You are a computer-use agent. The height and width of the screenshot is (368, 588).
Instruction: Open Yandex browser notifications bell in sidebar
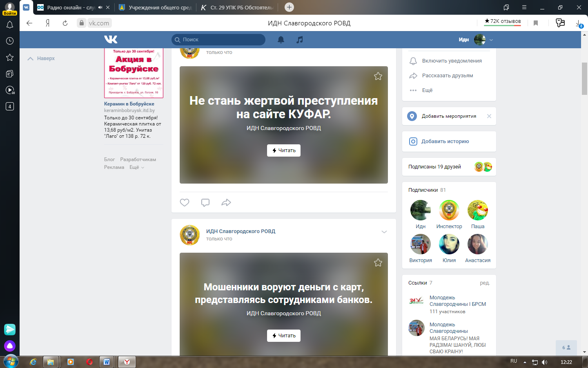[x=10, y=25]
